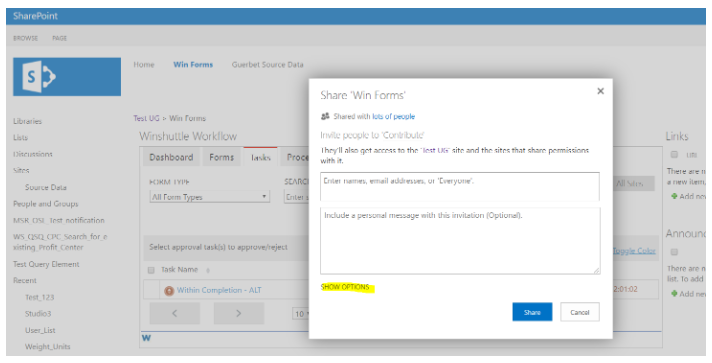Viewport: 712px width, 363px height.
Task: Click the personal message text area
Action: coord(460,241)
